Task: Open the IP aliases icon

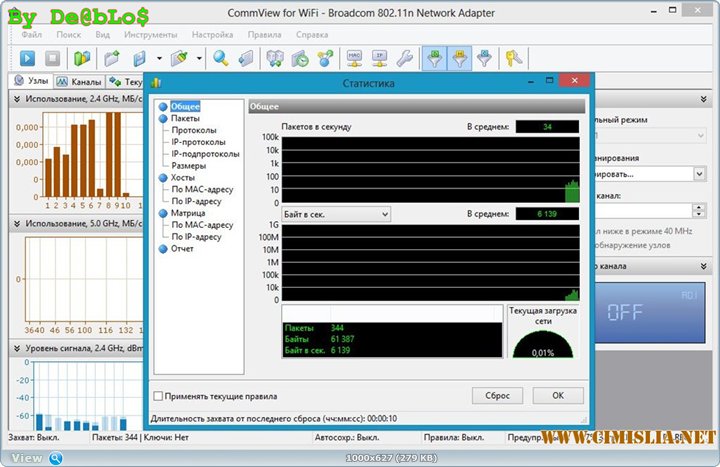Action: pyautogui.click(x=380, y=58)
